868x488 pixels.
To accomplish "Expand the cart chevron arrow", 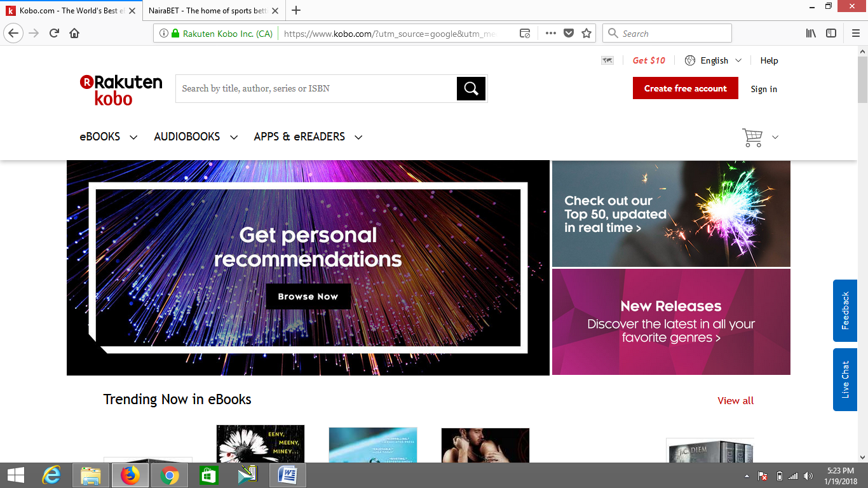I will pyautogui.click(x=775, y=137).
